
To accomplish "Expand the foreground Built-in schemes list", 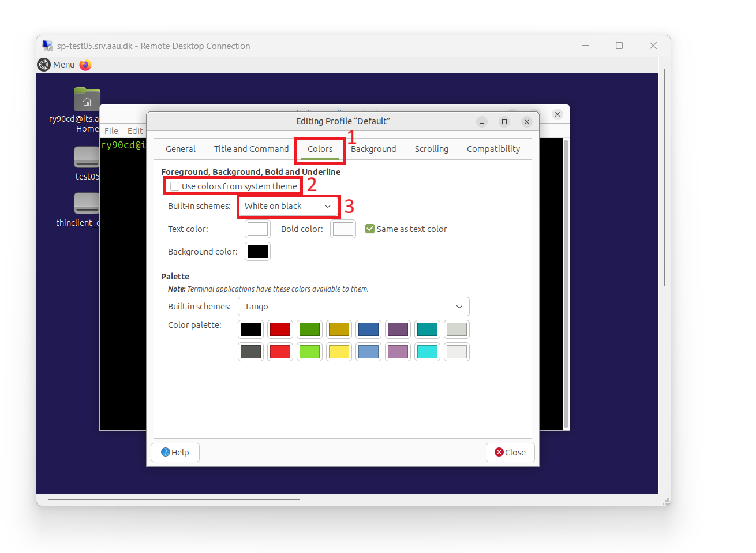I will click(x=288, y=206).
